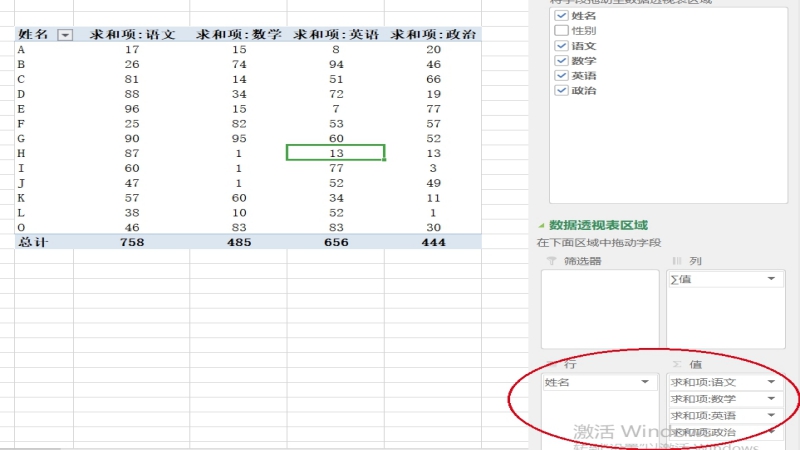The height and width of the screenshot is (450, 800).
Task: Uncheck the 政治 field checkbox
Action: click(560, 91)
